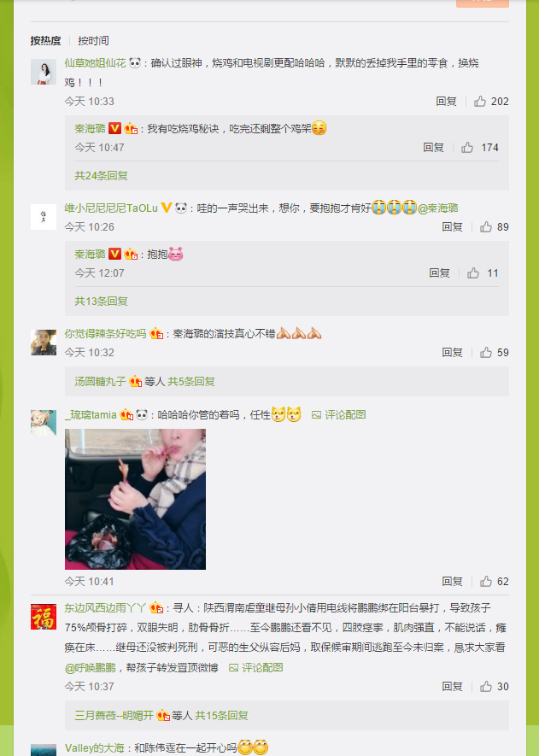Image resolution: width=539 pixels, height=756 pixels.
Task: Like 秦海璐's reply with 174 likes
Action: coord(467,148)
